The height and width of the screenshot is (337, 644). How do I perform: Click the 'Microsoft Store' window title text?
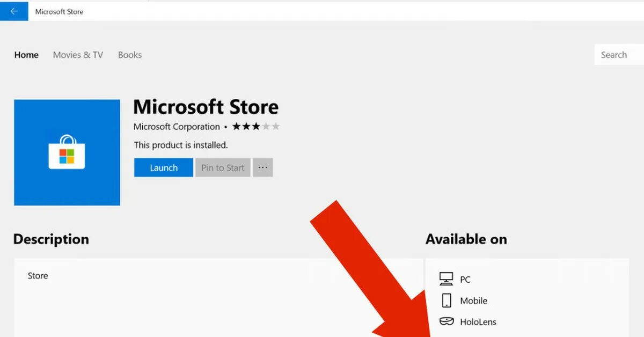tap(59, 11)
